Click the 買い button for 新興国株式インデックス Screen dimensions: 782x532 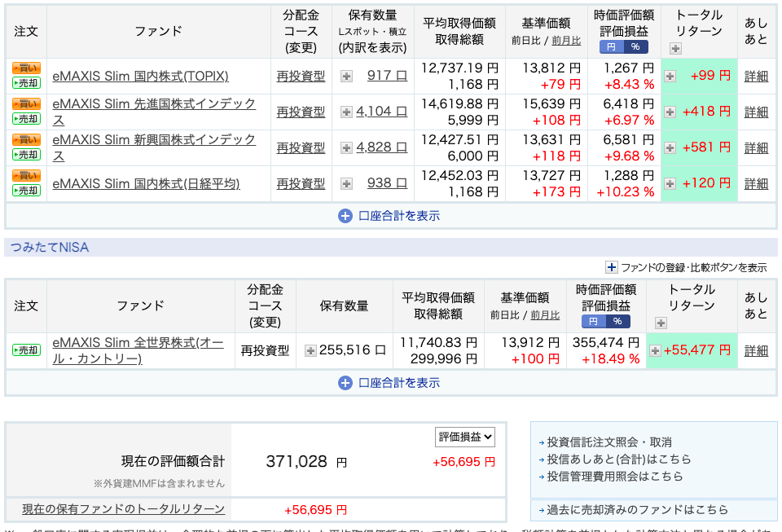(x=26, y=140)
